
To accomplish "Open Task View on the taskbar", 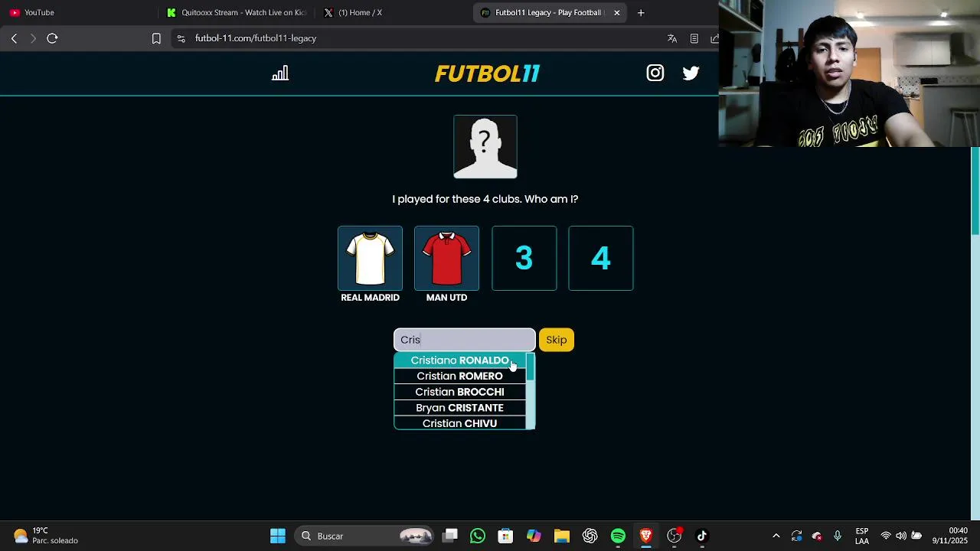I will point(450,536).
